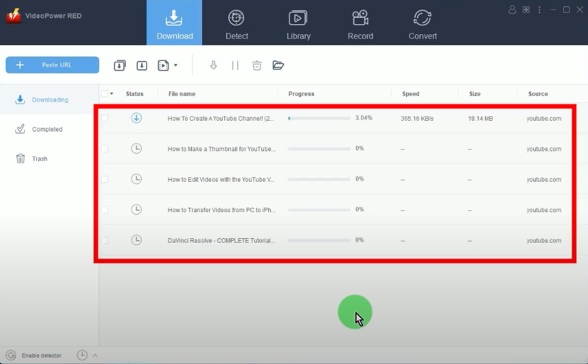Open the dropdown arrow next to select-all checkbox
588x364 pixels.
click(x=112, y=94)
